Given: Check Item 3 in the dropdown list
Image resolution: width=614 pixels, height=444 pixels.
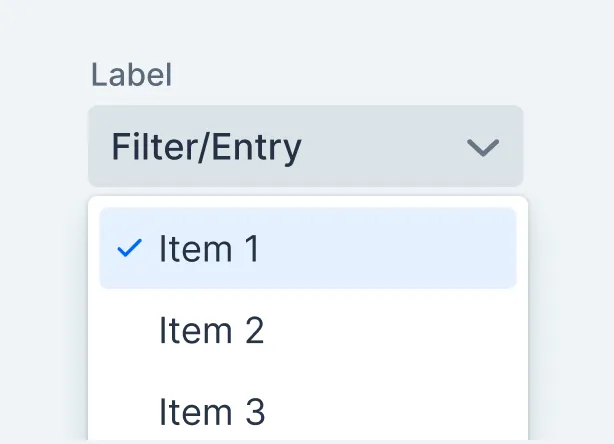Looking at the screenshot, I should point(211,411).
